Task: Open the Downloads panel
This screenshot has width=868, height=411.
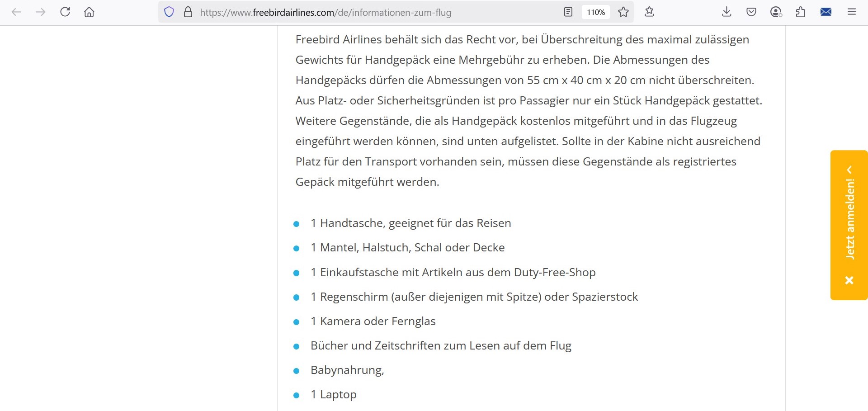Action: tap(726, 12)
